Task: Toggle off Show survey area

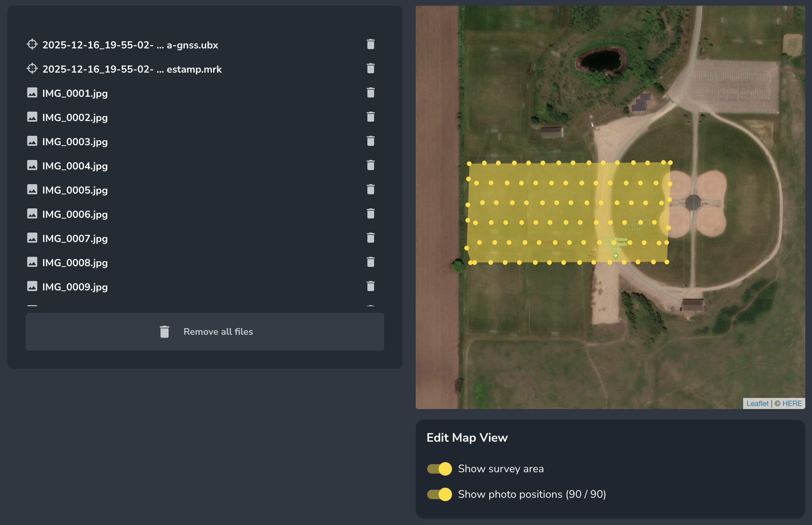Action: [x=439, y=469]
